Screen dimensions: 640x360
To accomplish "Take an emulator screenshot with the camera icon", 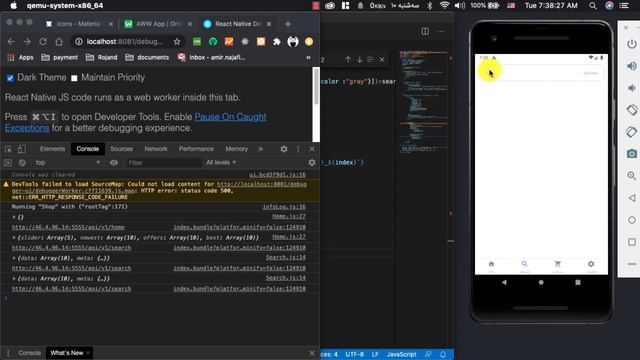I will point(632,154).
